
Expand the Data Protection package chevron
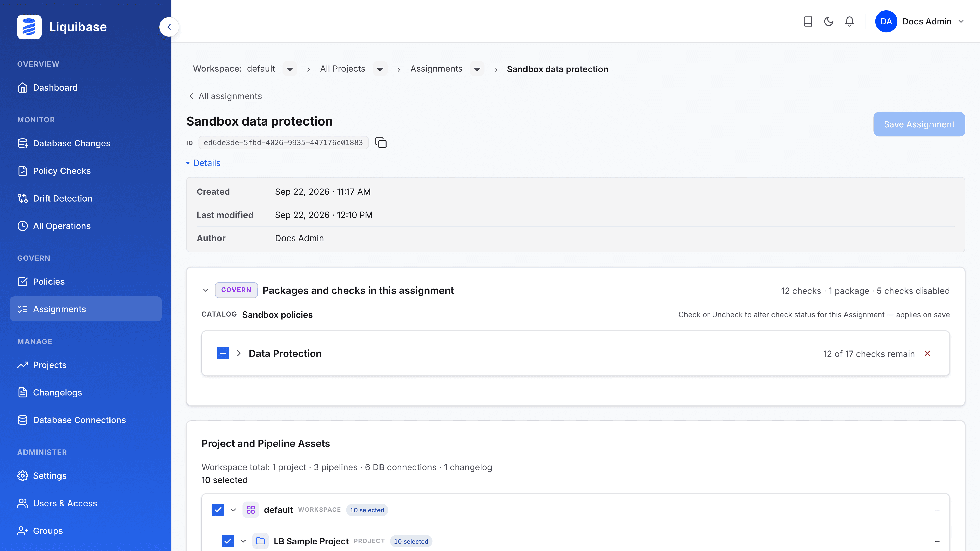(x=239, y=354)
